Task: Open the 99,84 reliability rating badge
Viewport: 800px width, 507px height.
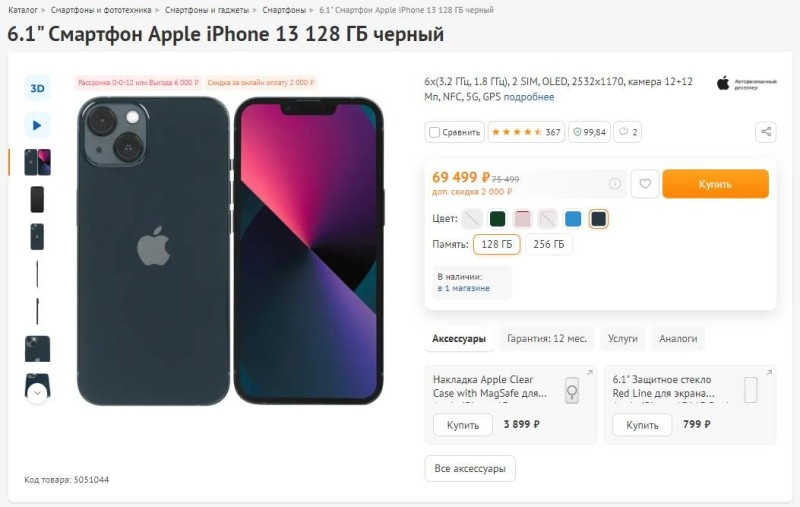Action: (589, 132)
